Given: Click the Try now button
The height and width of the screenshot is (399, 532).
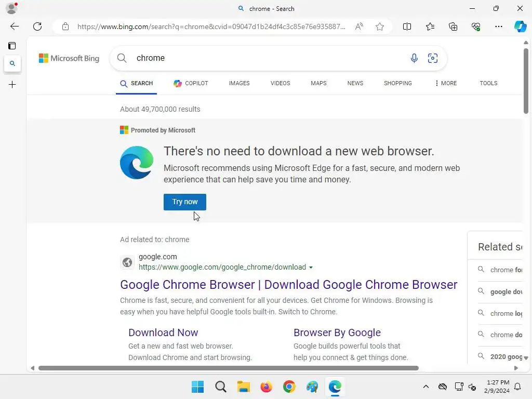Looking at the screenshot, I should [x=185, y=202].
